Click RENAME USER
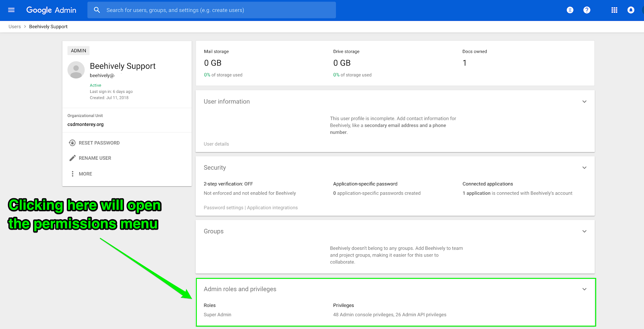Viewport: 644px width, 329px height. 95,158
